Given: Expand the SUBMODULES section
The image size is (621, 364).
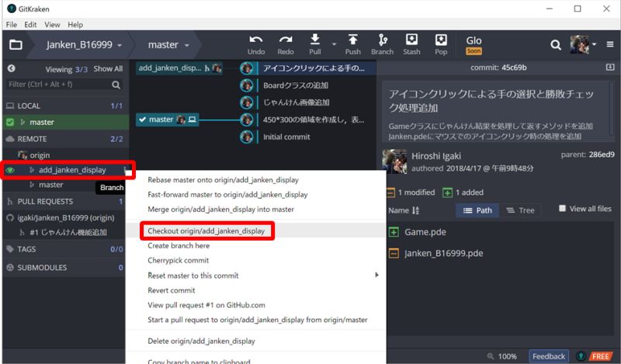Looking at the screenshot, I should coord(65,267).
